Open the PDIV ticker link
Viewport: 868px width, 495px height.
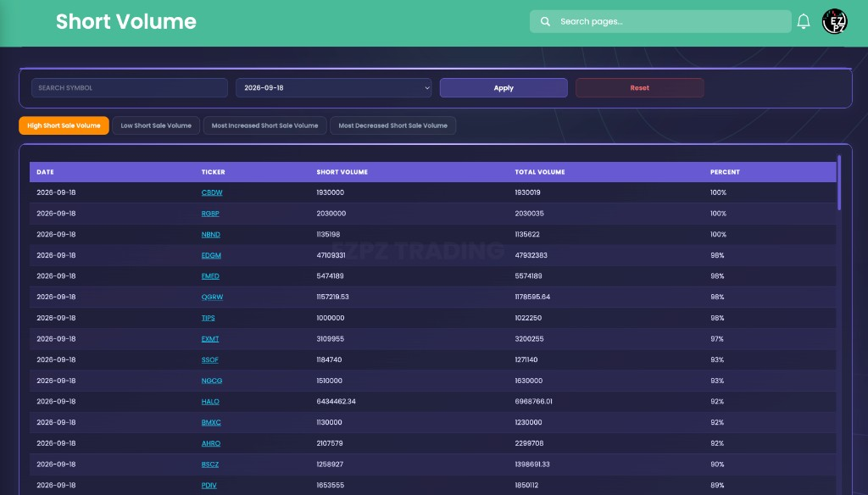209,486
